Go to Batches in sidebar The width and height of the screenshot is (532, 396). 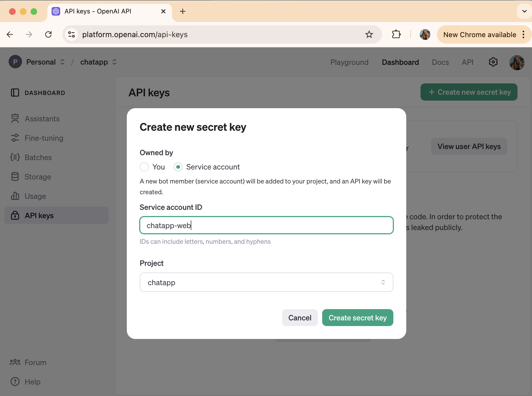pyautogui.click(x=38, y=157)
